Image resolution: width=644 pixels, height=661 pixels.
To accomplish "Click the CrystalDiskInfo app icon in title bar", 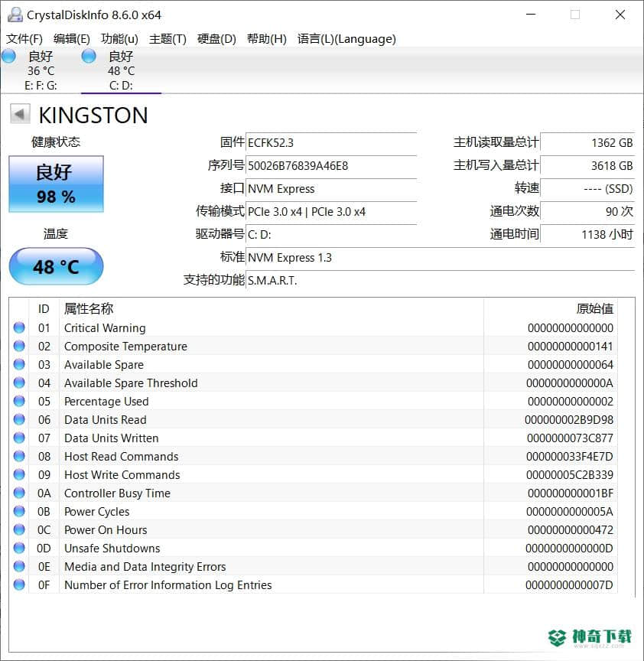I will tap(15, 15).
